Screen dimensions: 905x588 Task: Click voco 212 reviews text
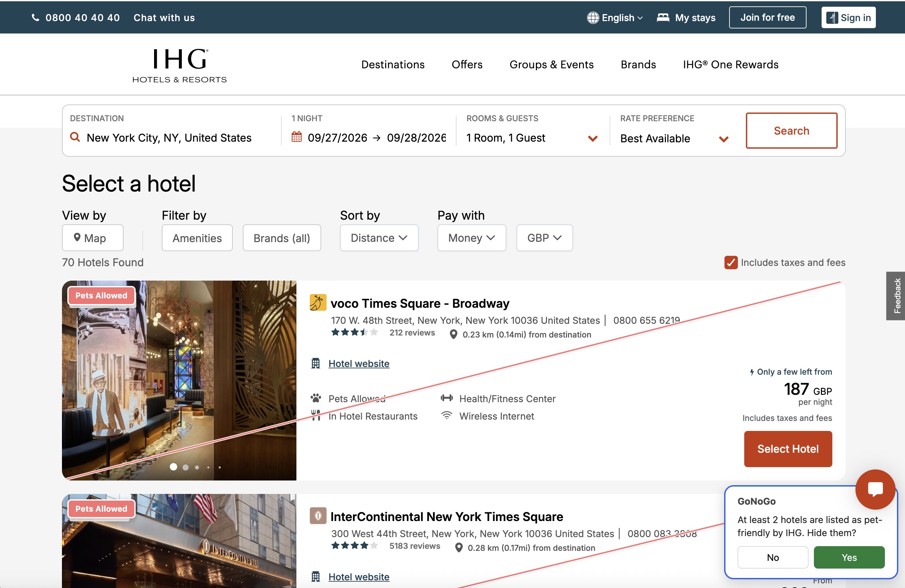tap(412, 332)
